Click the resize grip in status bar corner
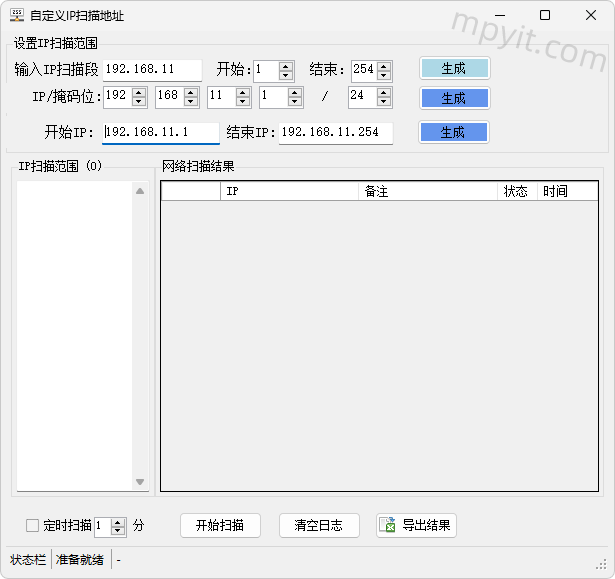 (x=601, y=564)
